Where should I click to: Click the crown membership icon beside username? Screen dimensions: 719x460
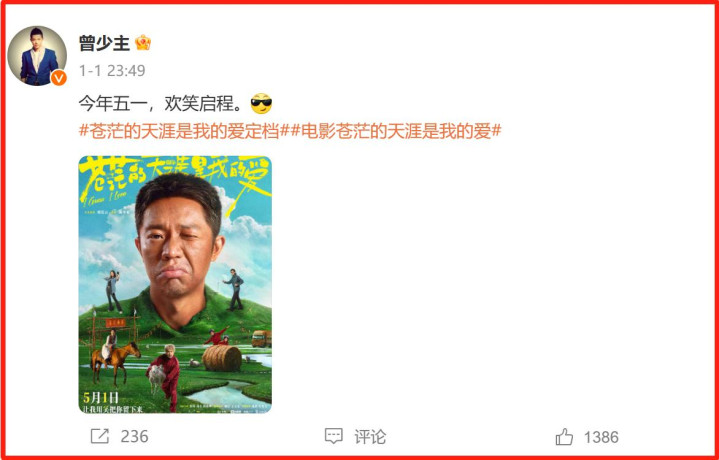(143, 43)
